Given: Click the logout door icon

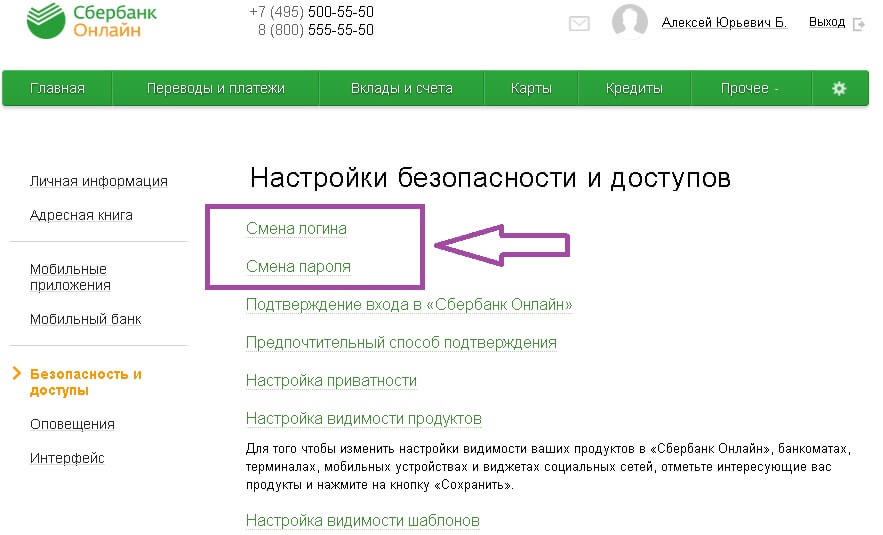Looking at the screenshot, I should pyautogui.click(x=859, y=24).
